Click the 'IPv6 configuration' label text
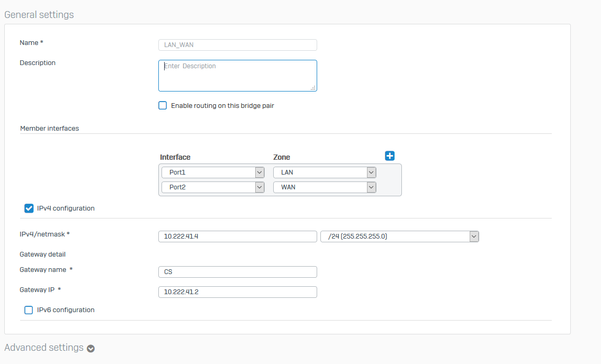Screen dimensions: 601x364 tap(66, 310)
